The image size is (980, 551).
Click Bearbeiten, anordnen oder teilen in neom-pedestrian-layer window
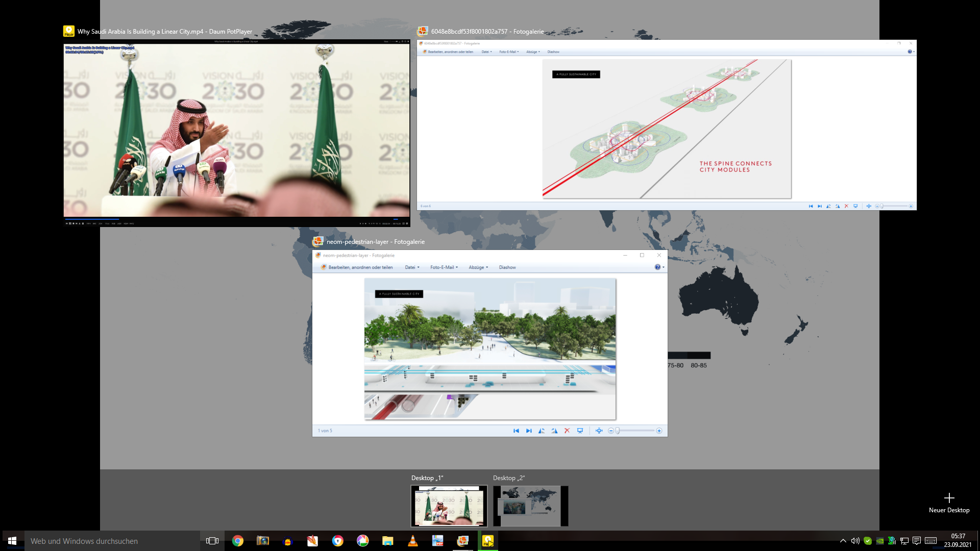click(357, 267)
